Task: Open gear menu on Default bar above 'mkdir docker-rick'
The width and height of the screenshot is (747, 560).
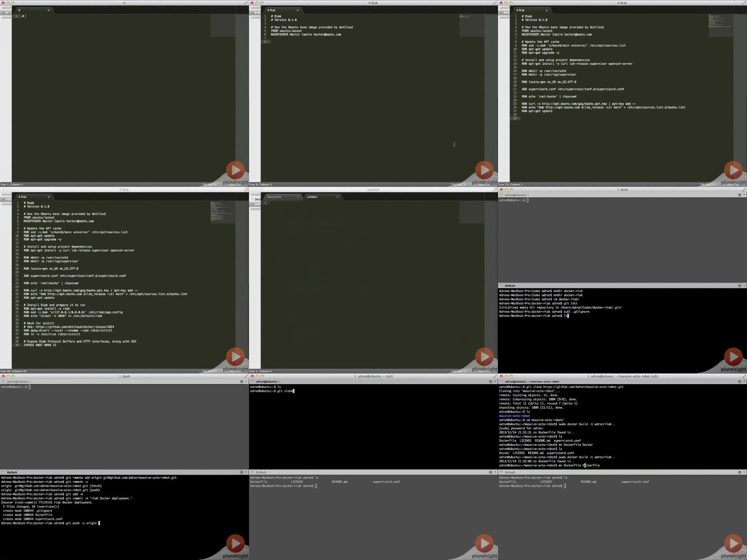Action: tap(740, 285)
